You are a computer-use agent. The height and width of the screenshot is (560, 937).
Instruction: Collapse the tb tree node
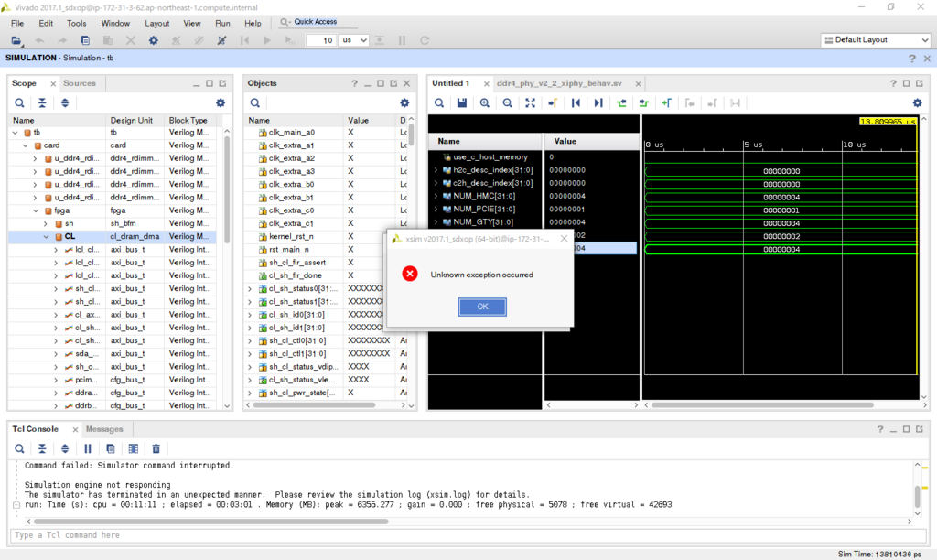[15, 133]
